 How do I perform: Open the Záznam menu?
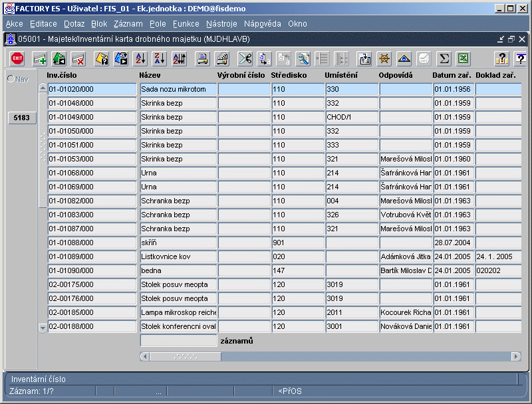128,24
